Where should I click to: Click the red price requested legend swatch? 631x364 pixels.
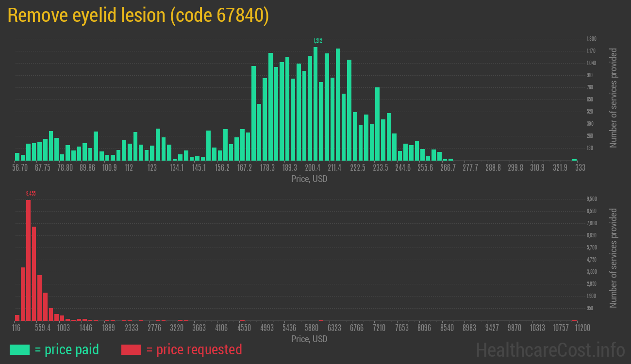tap(131, 349)
